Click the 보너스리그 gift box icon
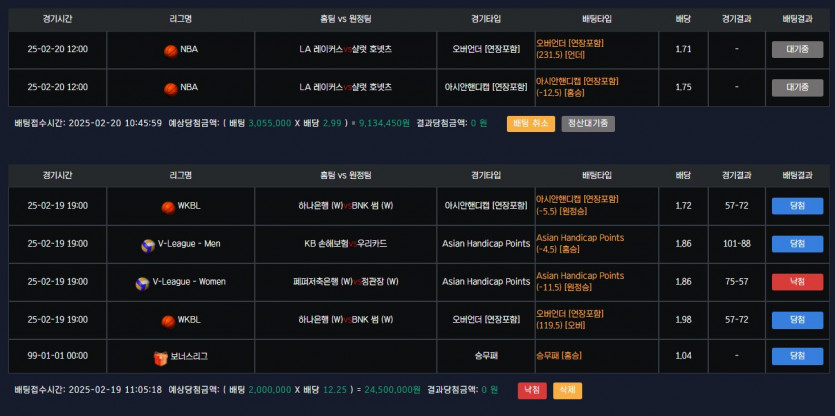This screenshot has width=835, height=416. point(161,357)
